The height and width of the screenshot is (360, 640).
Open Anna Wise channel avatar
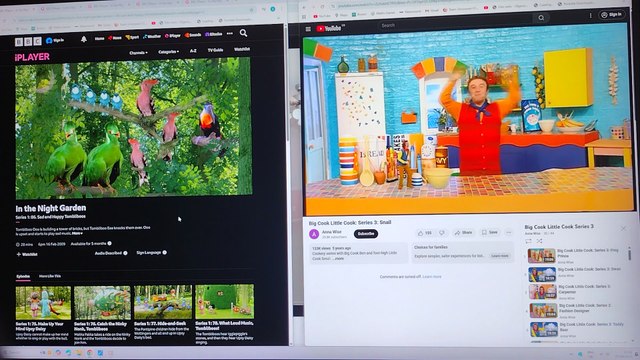[314, 234]
